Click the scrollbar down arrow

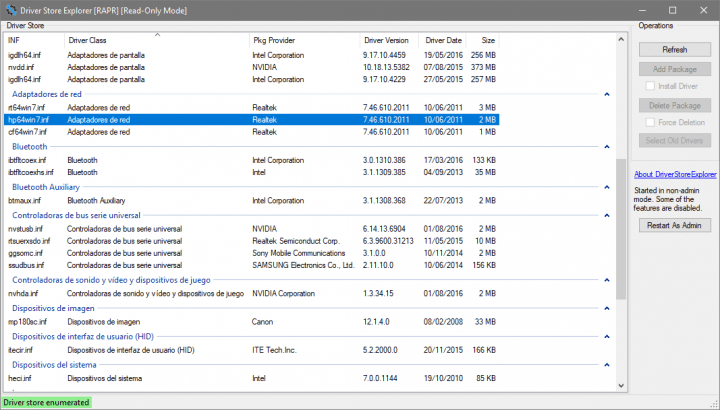click(x=621, y=386)
